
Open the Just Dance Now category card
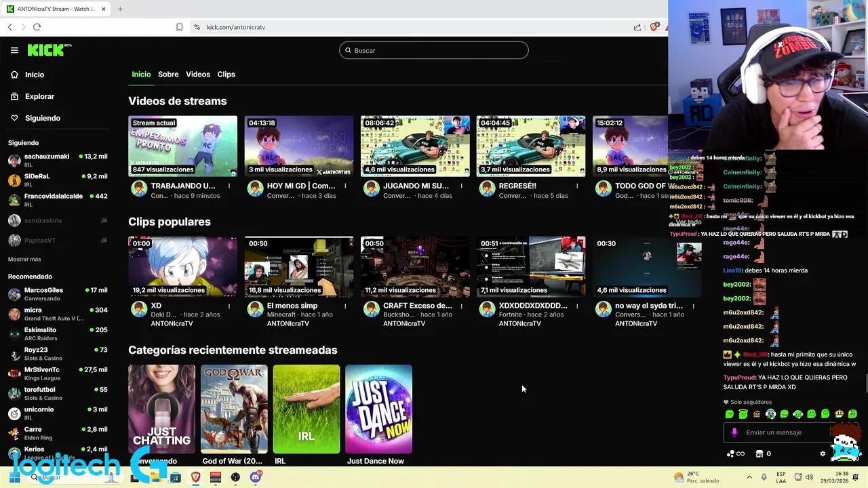(378, 409)
